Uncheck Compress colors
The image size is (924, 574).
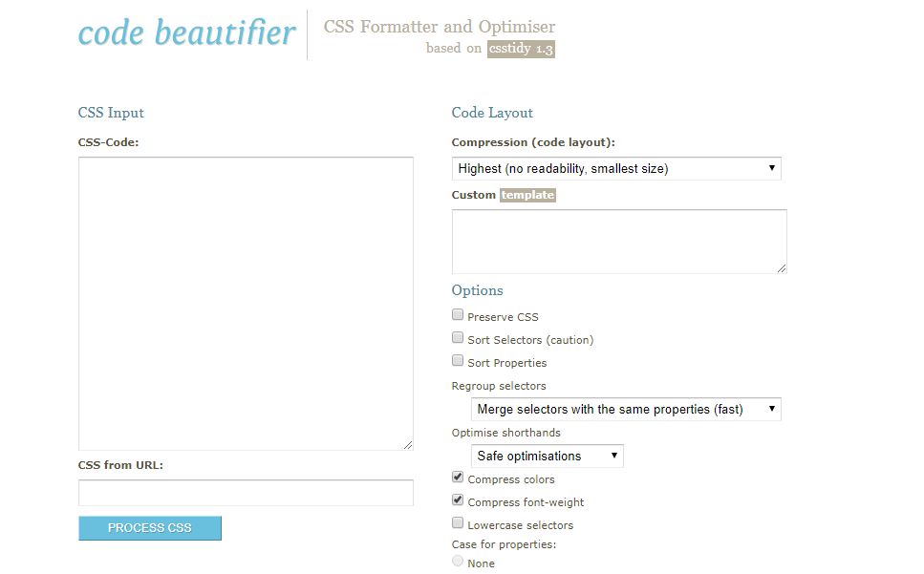458,478
